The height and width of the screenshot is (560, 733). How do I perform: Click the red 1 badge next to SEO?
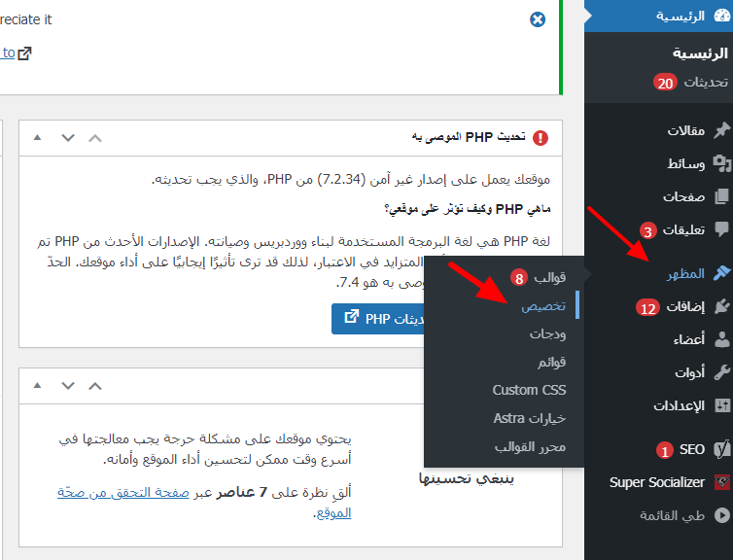(664, 450)
